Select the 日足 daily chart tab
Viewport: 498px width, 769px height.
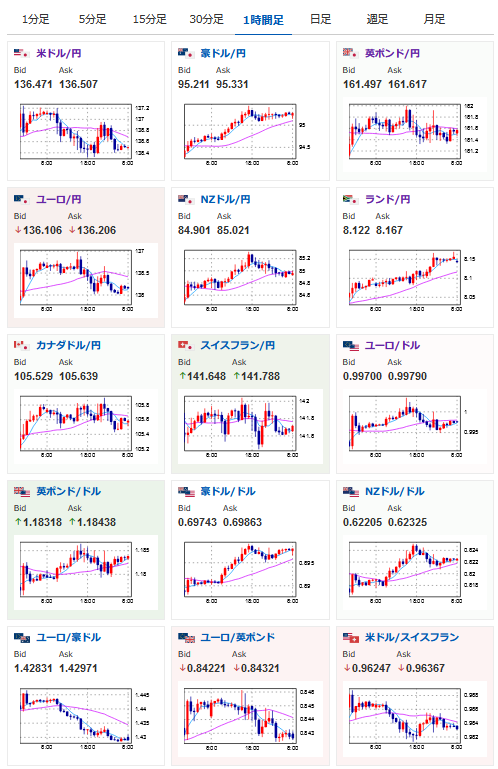[x=320, y=20]
